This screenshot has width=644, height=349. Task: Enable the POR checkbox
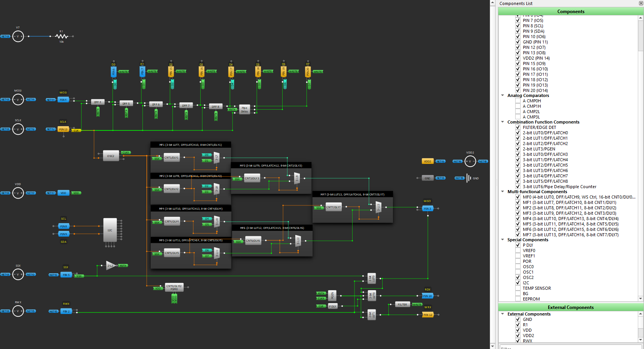[x=518, y=261]
